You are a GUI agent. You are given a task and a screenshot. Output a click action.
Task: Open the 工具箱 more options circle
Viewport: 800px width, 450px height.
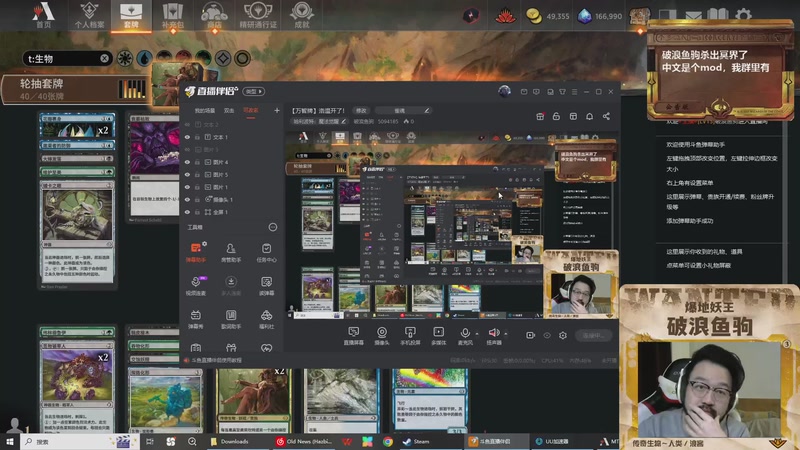click(x=273, y=227)
